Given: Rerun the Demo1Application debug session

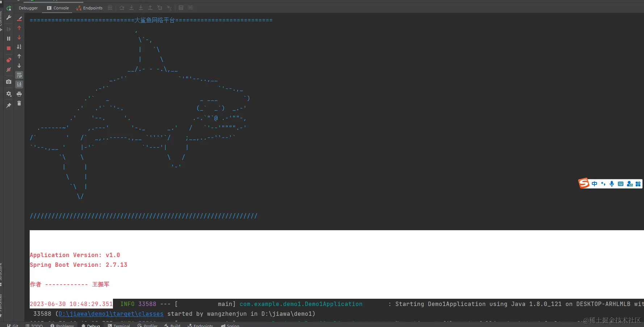Looking at the screenshot, I should [9, 8].
